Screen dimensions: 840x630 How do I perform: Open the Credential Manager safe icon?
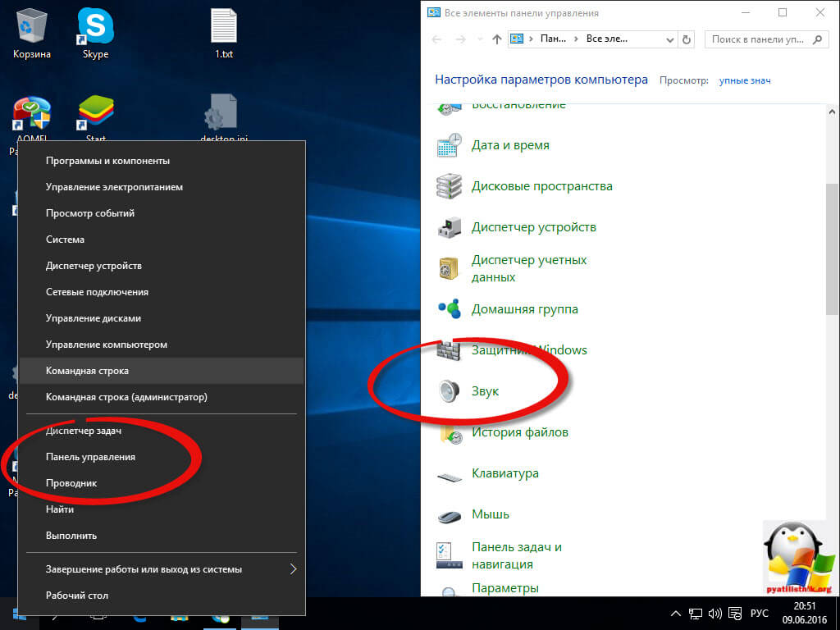tap(449, 268)
